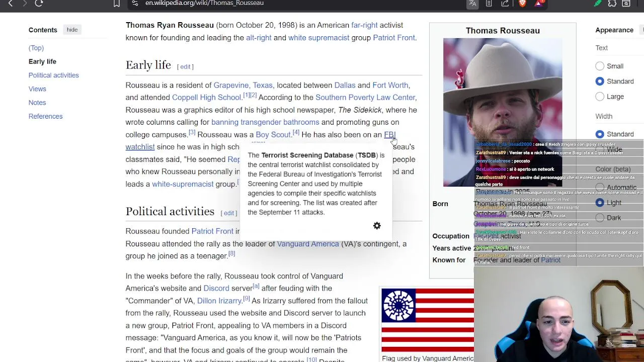Open Vanguard America flag image
Image resolution: width=644 pixels, height=362 pixels.
point(428,320)
